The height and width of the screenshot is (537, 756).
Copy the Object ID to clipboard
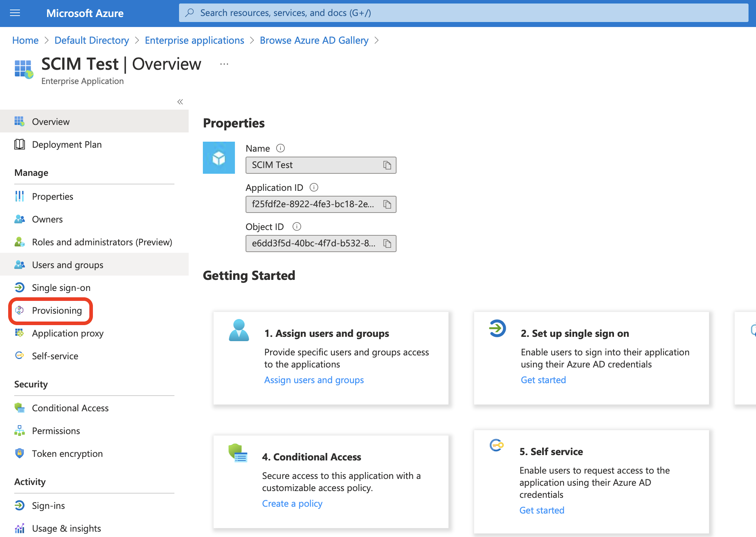point(387,243)
